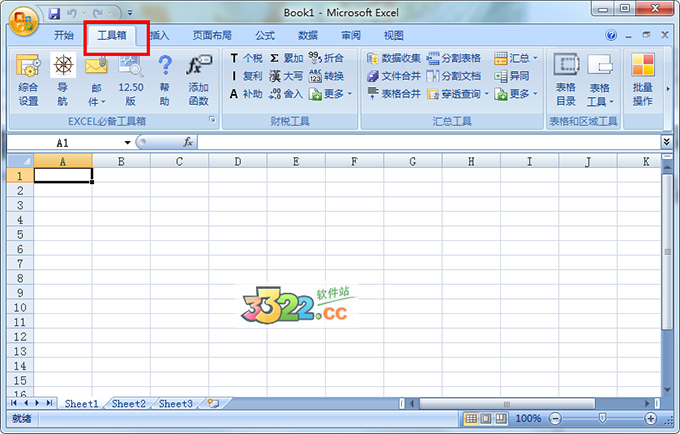Select the 复利 interest tool
Screen dimensions: 680x434
point(246,76)
